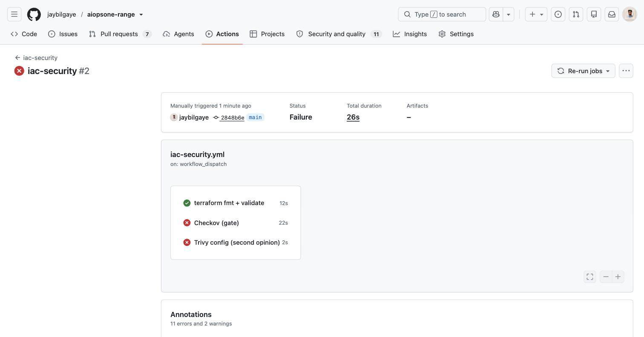This screenshot has height=337, width=644.
Task: Click the green success icon for terraform job
Action: click(x=187, y=203)
